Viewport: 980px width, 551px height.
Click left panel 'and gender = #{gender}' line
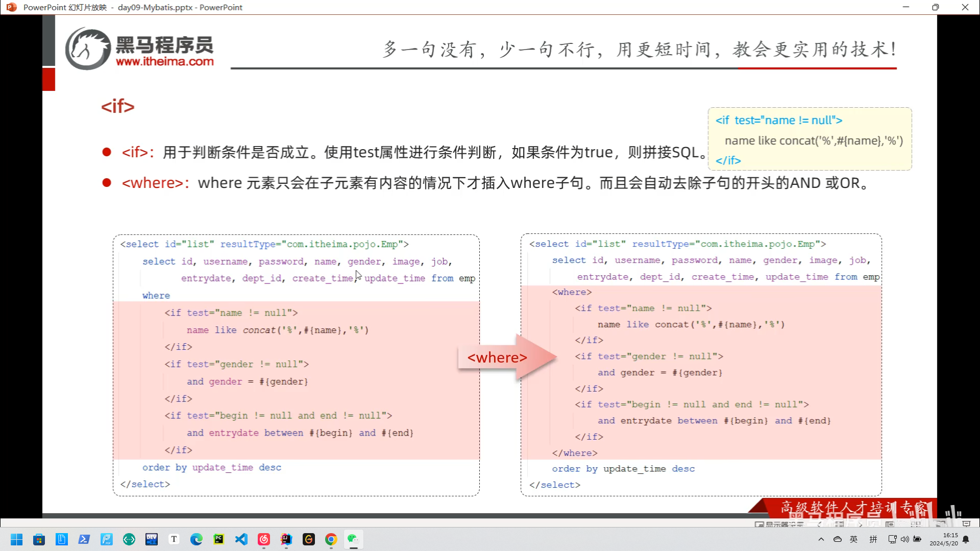coord(247,381)
